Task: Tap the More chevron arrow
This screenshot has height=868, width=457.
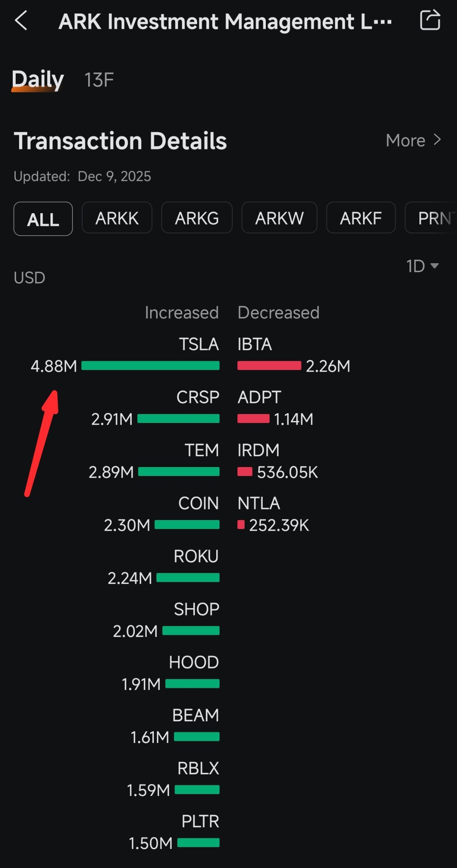Action: (x=437, y=139)
